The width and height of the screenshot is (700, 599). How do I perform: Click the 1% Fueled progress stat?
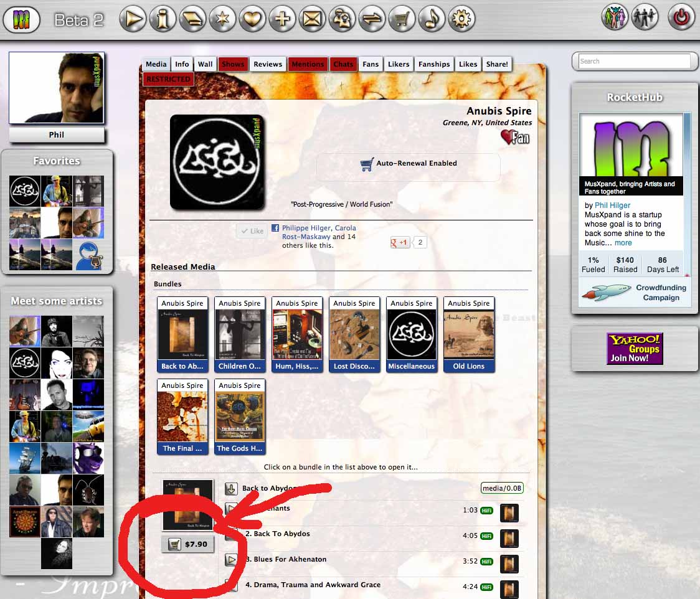(594, 265)
